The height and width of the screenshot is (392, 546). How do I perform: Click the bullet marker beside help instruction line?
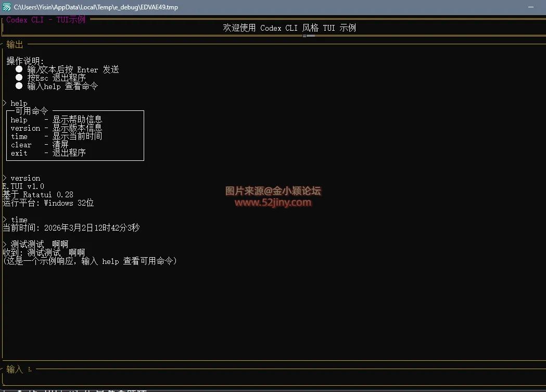[x=19, y=85]
